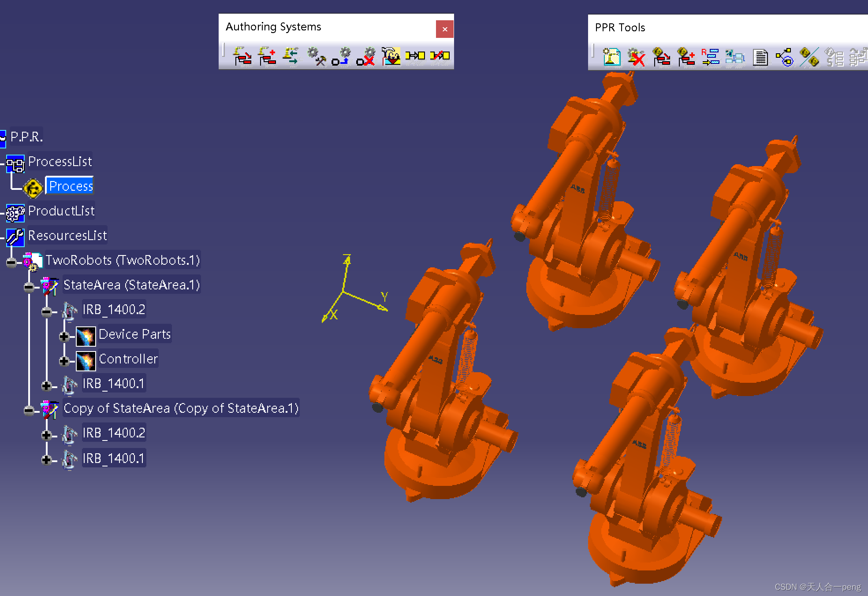Expand the Controller node

click(64, 361)
